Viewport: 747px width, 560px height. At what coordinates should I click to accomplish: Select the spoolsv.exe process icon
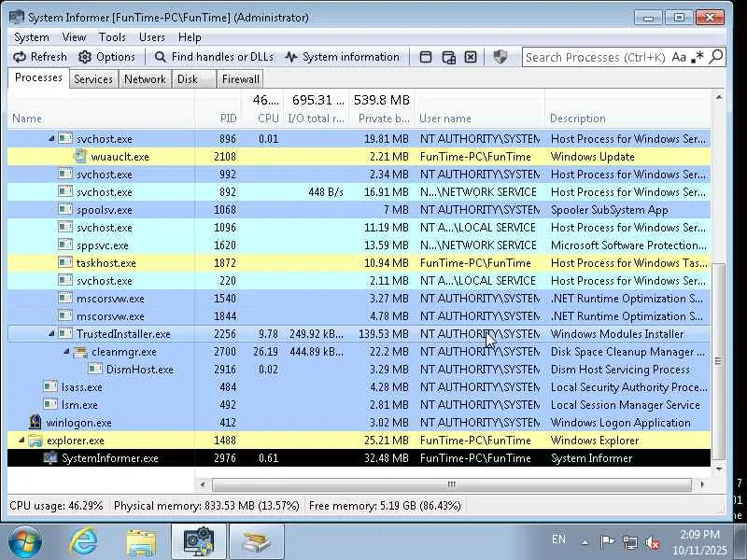(x=65, y=209)
